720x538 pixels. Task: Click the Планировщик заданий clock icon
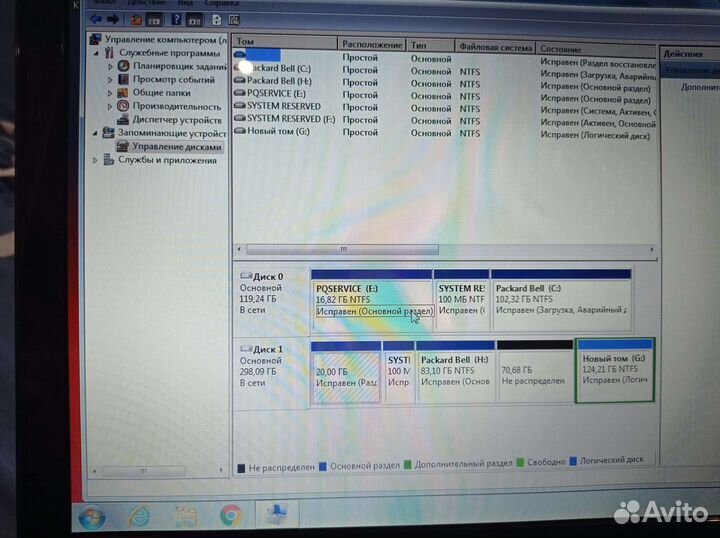123,66
